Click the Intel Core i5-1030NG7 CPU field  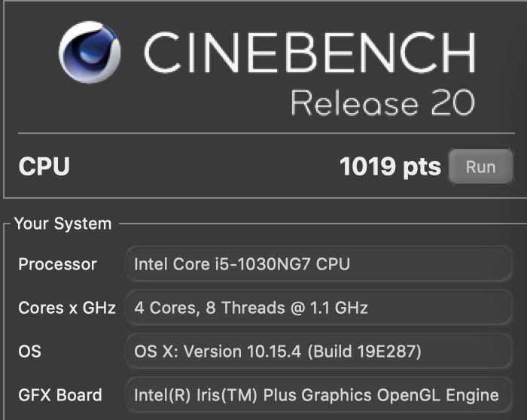[x=319, y=264]
